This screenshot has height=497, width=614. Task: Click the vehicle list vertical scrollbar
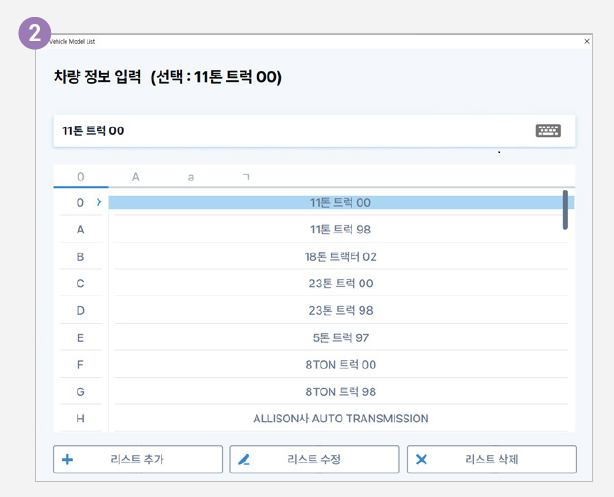pos(565,210)
